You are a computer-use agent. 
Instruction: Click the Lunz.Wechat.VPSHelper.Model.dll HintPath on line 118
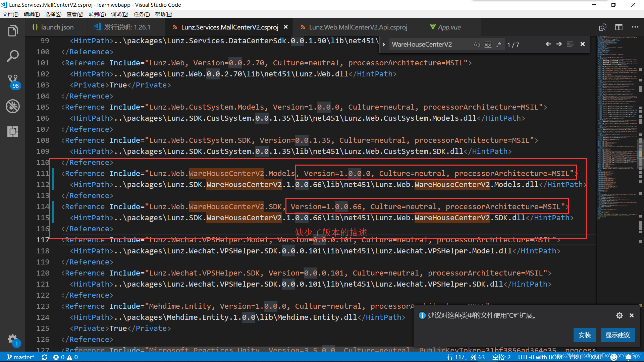(x=315, y=251)
